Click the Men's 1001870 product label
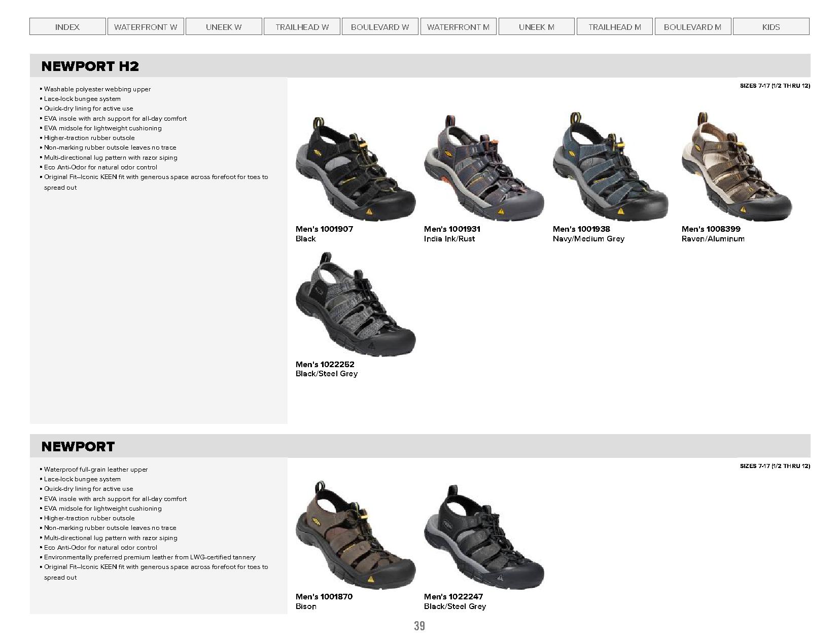Image resolution: width=839 pixels, height=644 pixels. pyautogui.click(x=324, y=596)
